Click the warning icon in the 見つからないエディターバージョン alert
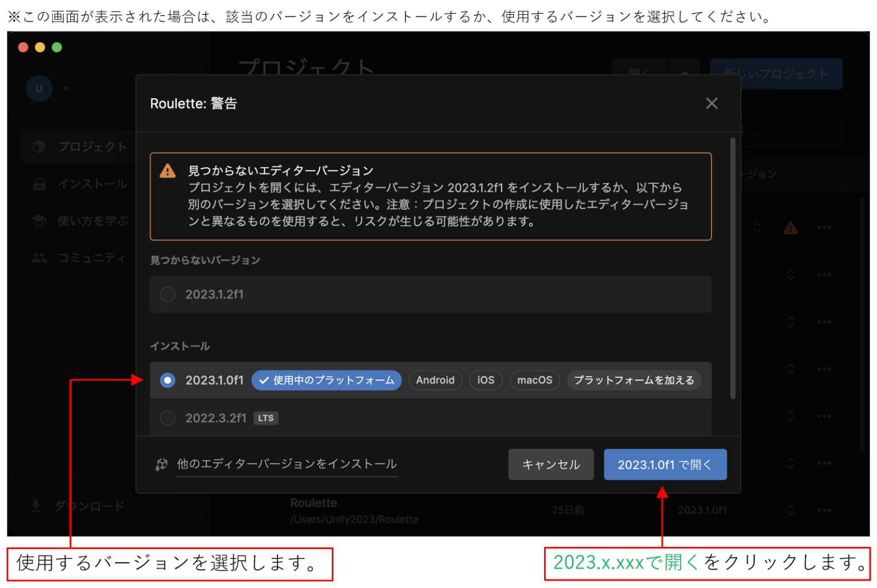 [167, 170]
